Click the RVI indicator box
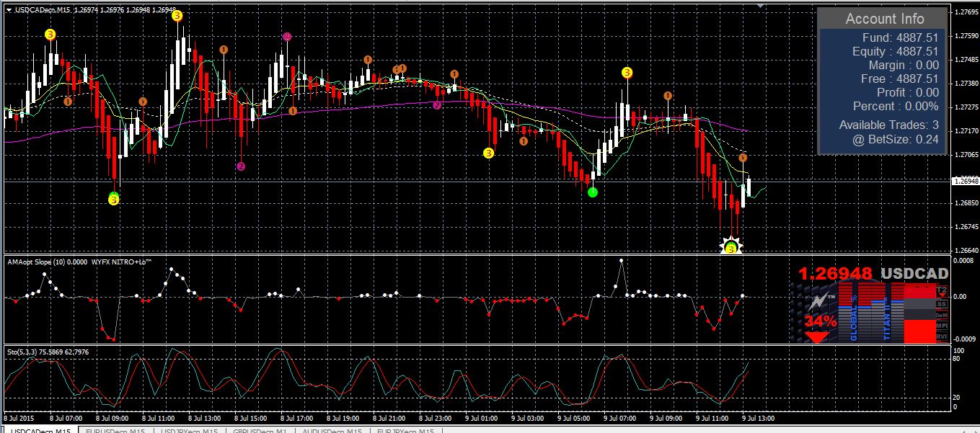 [x=941, y=336]
